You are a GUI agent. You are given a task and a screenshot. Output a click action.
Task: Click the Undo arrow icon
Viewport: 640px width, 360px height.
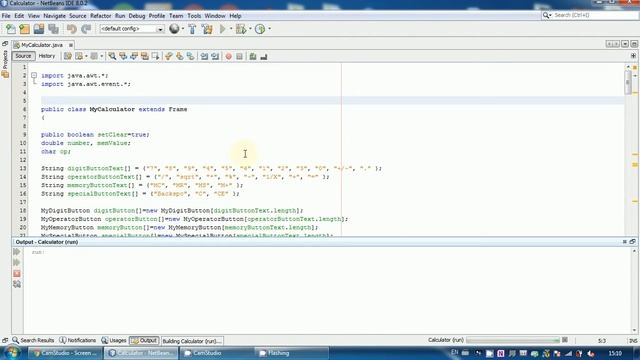click(x=72, y=29)
